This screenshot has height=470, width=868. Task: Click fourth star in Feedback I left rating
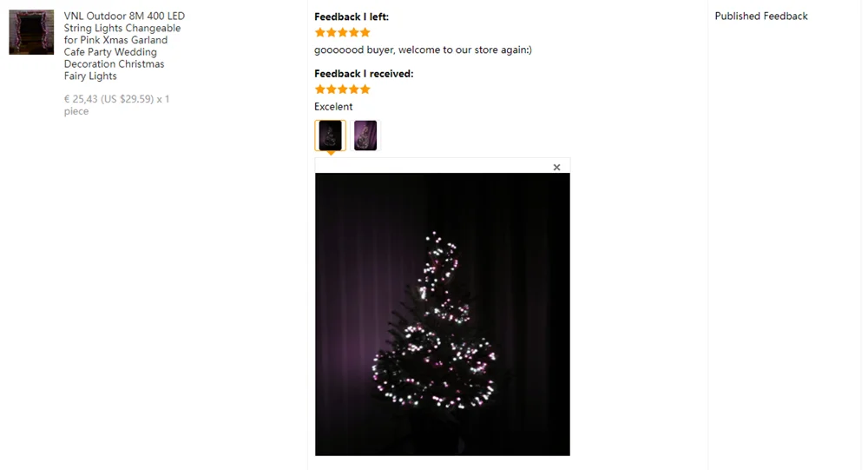coord(354,32)
